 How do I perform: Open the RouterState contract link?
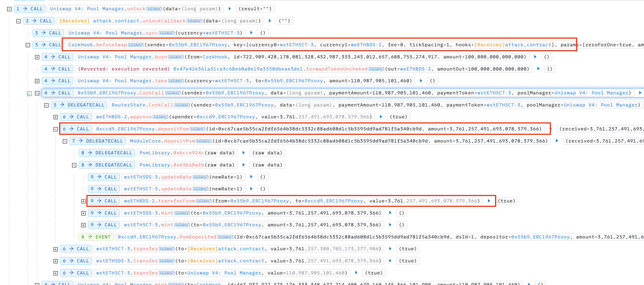pos(129,105)
